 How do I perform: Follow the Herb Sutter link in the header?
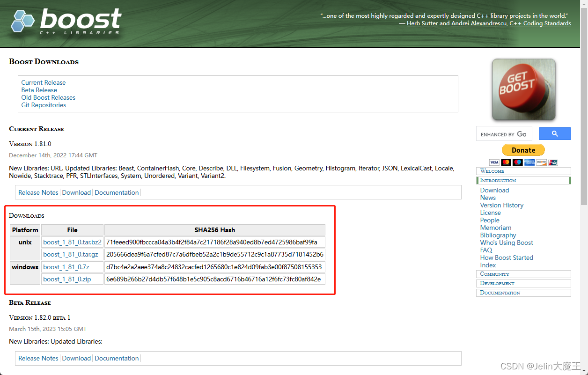tap(422, 23)
